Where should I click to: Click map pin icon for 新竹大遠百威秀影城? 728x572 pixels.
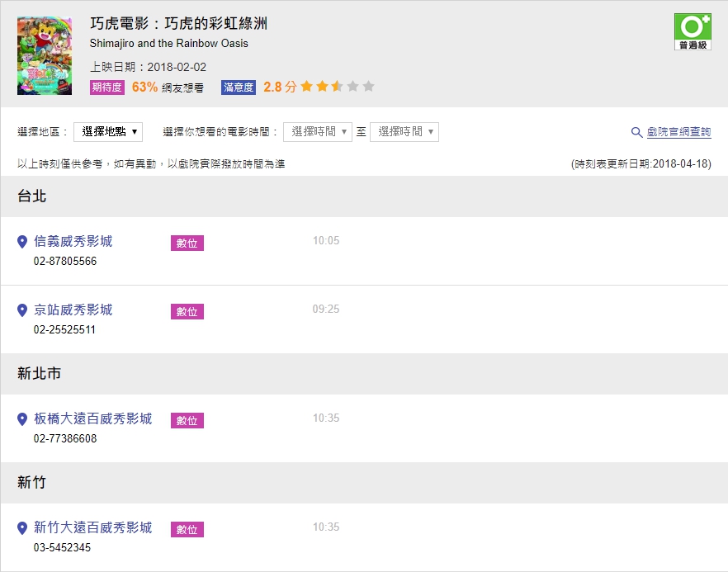pyautogui.click(x=21, y=528)
